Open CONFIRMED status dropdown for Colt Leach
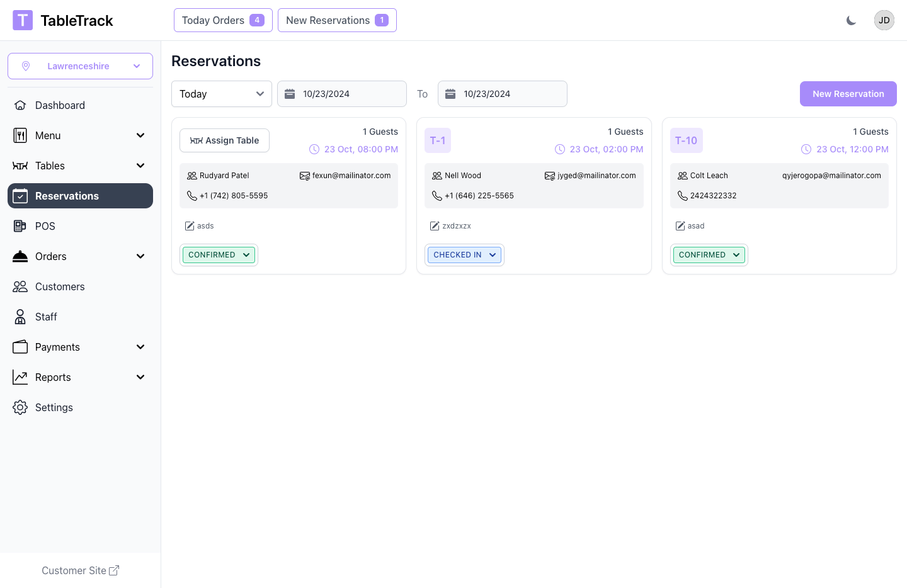907x588 pixels. pyautogui.click(x=709, y=255)
